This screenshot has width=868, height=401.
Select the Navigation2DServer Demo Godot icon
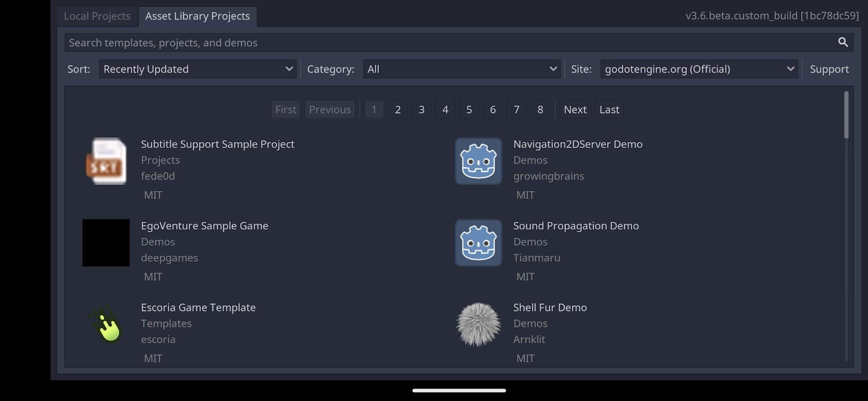478,161
